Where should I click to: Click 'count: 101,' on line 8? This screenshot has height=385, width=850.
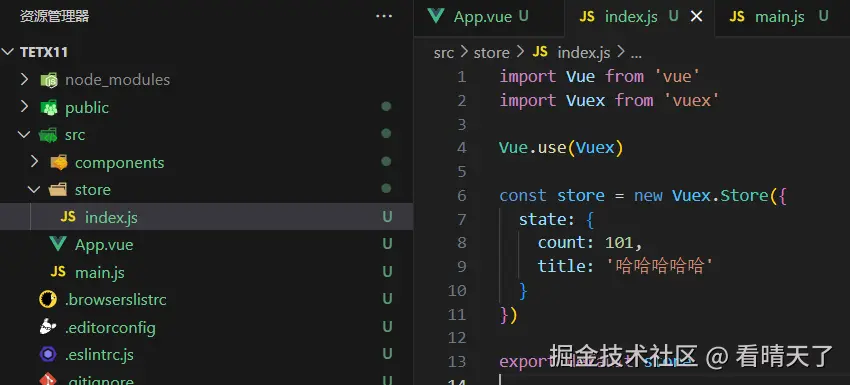[590, 242]
